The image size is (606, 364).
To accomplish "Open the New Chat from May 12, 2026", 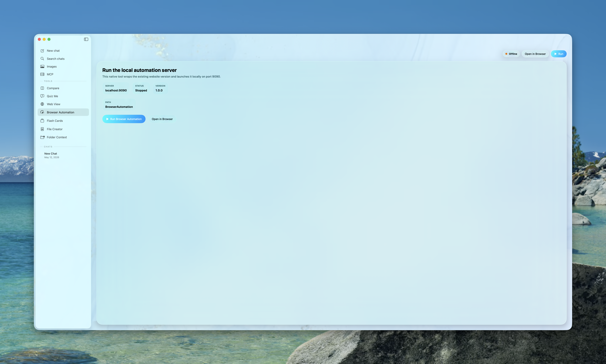I will [63, 155].
